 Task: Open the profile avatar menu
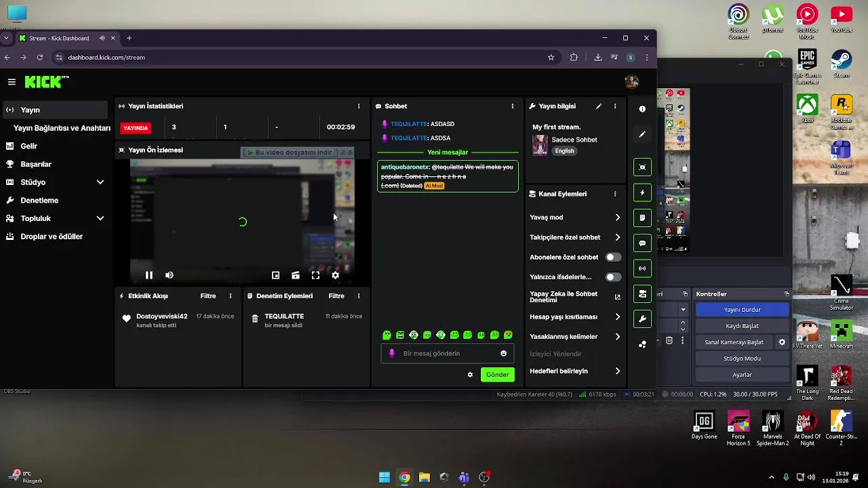click(x=631, y=82)
